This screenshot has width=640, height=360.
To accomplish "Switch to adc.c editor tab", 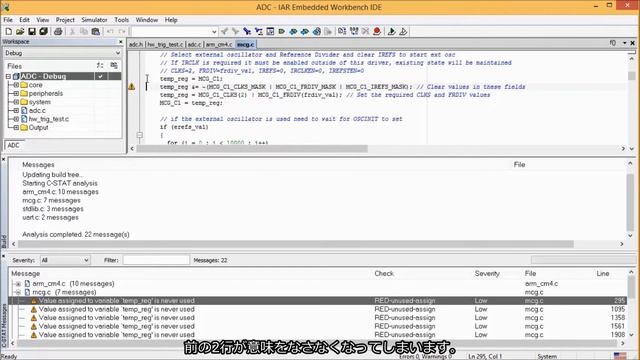I will [194, 44].
